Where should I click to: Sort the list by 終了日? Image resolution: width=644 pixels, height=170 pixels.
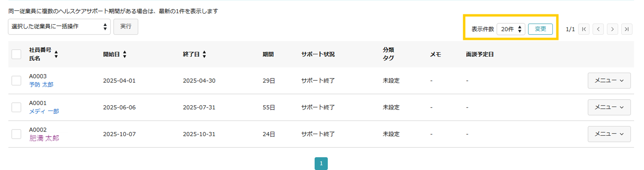[x=204, y=54]
